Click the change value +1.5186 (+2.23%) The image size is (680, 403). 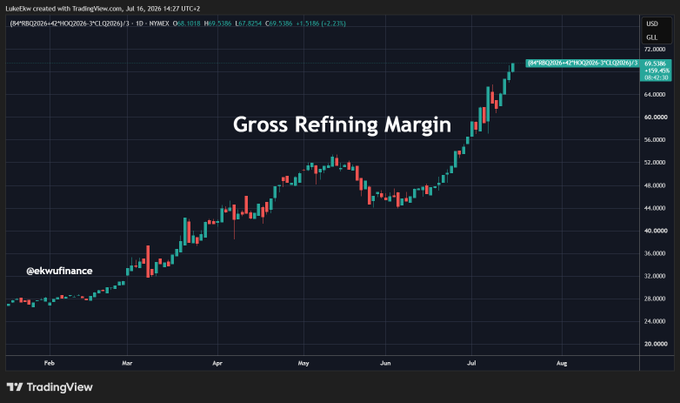pos(321,23)
